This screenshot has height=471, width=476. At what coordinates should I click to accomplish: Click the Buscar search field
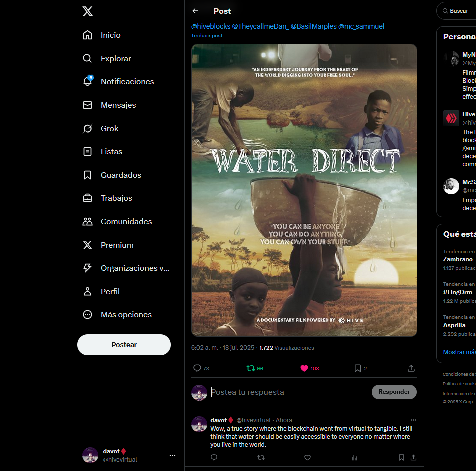pyautogui.click(x=456, y=11)
